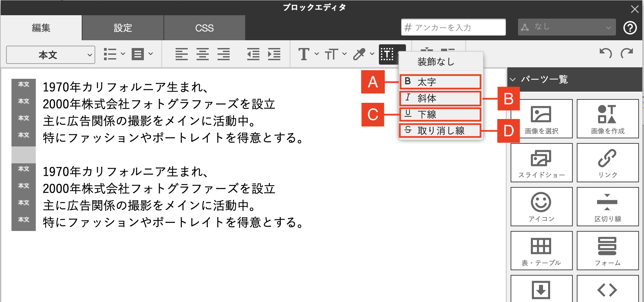Insert part 画像を作成
Image resolution: width=644 pixels, height=302 pixels.
[x=608, y=119]
